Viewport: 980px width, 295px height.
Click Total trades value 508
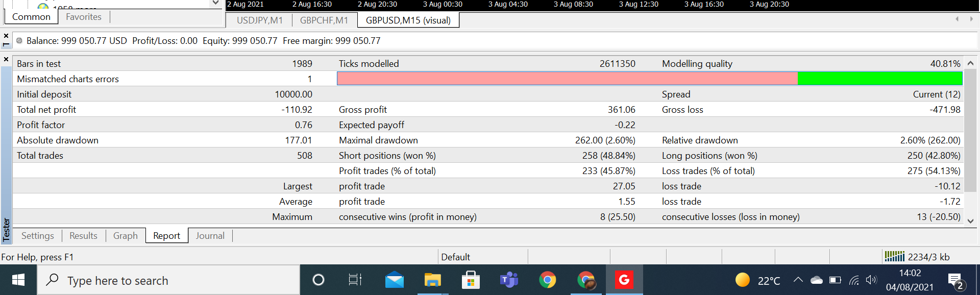tap(305, 156)
